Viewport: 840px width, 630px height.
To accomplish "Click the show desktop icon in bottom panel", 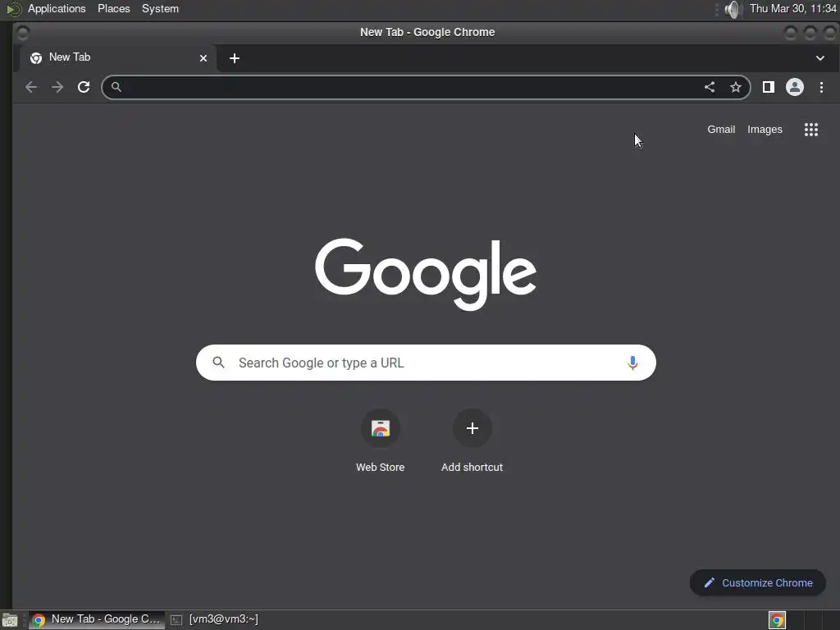I will (x=10, y=620).
